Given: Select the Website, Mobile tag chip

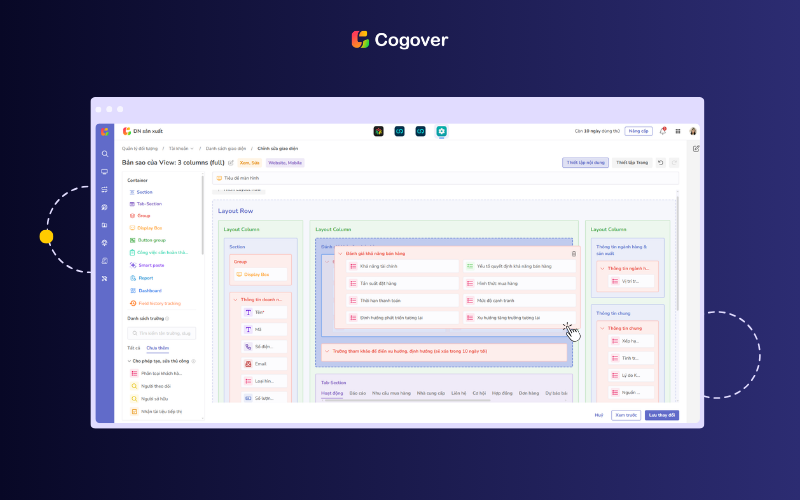Looking at the screenshot, I should pyautogui.click(x=285, y=162).
